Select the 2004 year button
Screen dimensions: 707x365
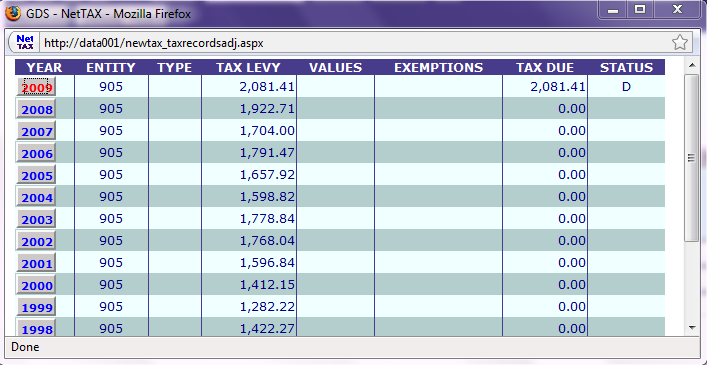tap(36, 197)
